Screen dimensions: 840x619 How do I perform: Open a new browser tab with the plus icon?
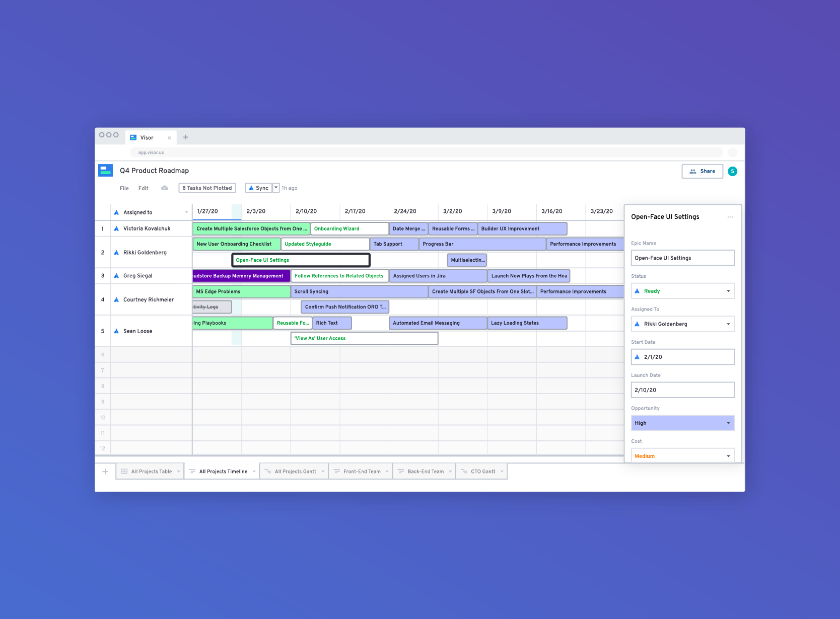(x=185, y=137)
